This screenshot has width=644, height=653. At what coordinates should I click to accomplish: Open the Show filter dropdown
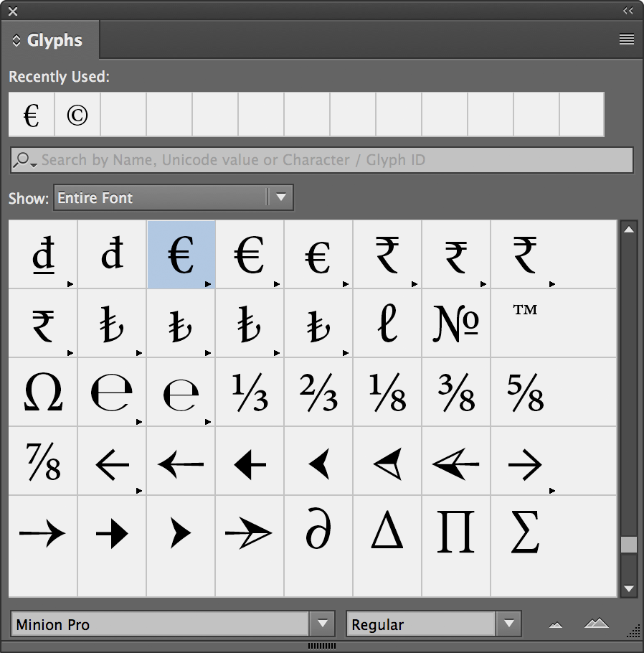click(x=280, y=198)
